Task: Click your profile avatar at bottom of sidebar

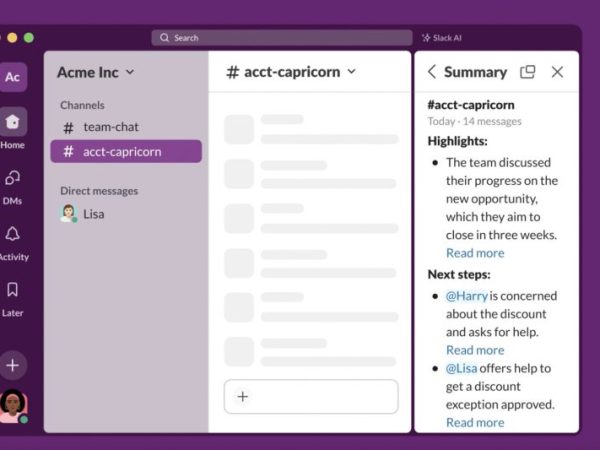Action: click(13, 406)
